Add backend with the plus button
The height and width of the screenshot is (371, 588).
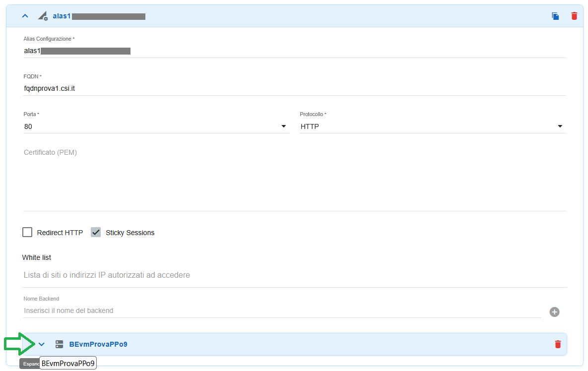pos(554,312)
